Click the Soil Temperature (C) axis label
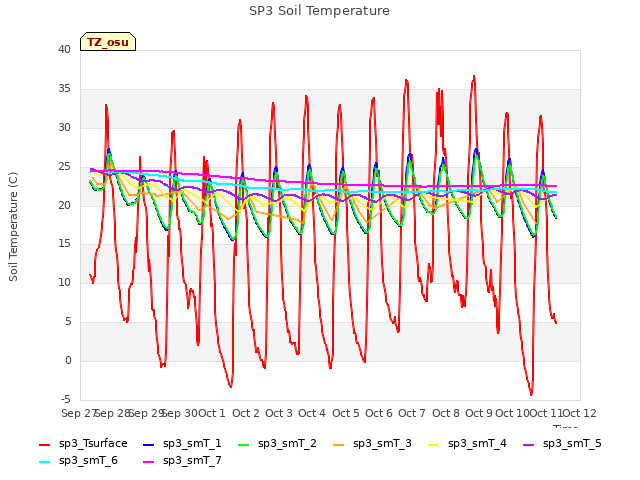This screenshot has width=640, height=480. point(13,227)
